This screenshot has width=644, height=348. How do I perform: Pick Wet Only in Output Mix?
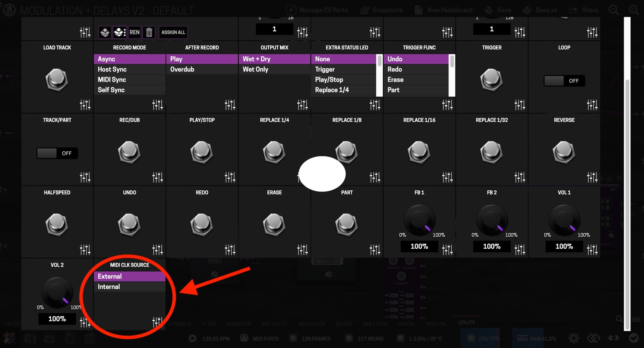pos(255,69)
